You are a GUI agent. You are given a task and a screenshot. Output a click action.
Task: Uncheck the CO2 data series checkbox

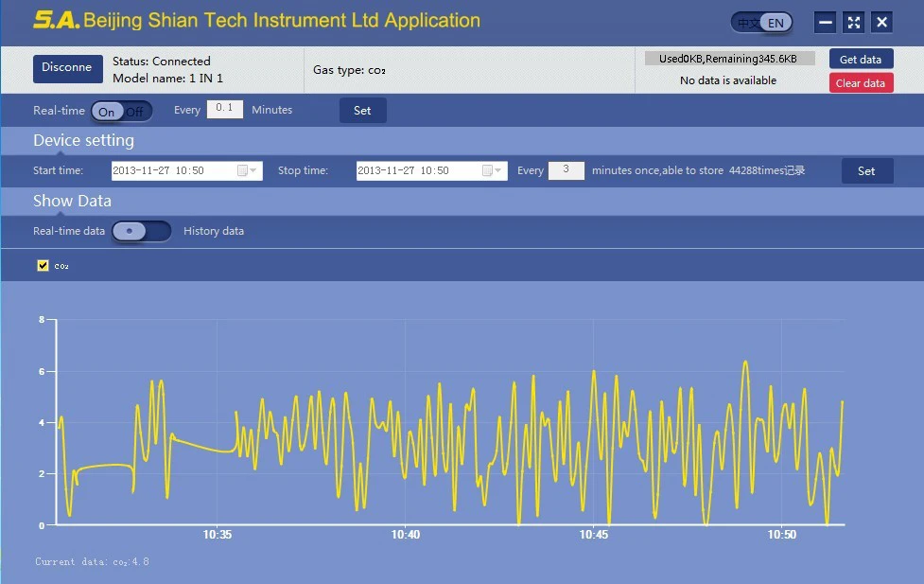coord(43,265)
